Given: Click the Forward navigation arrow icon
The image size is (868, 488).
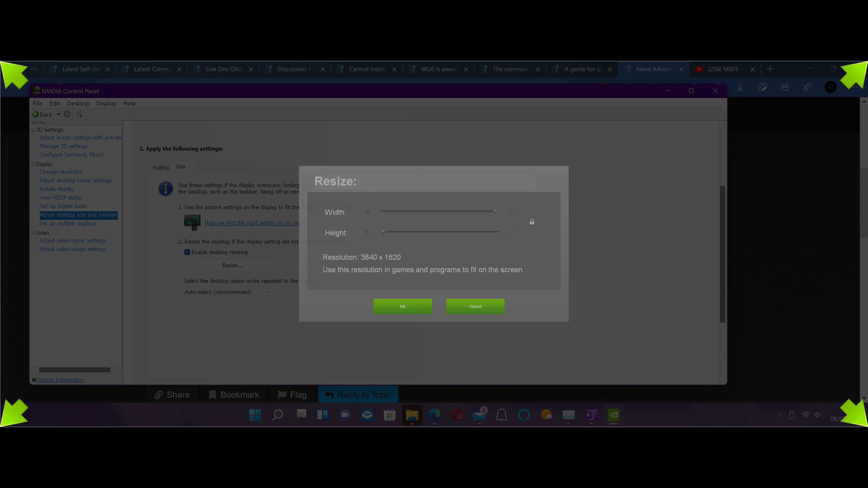Looking at the screenshot, I should 67,114.
